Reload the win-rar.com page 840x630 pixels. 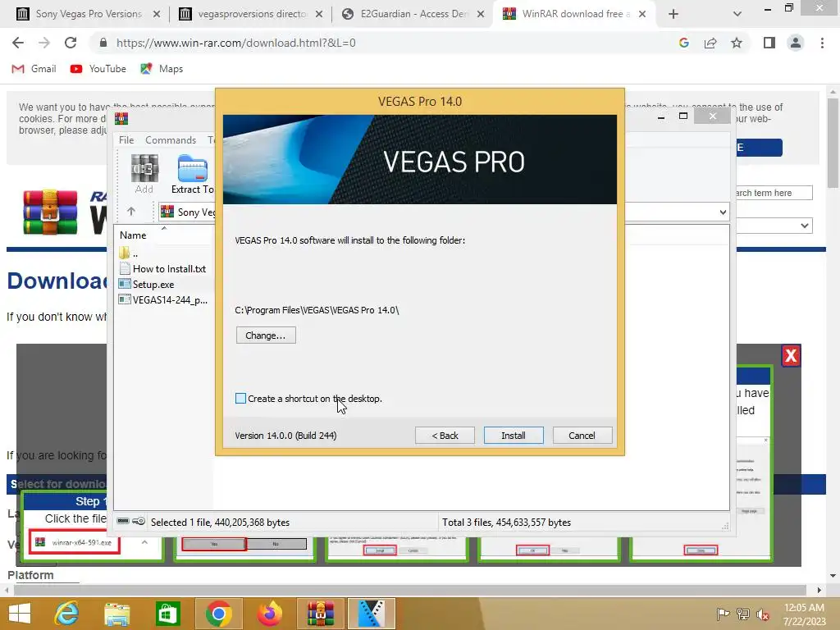pos(71,43)
